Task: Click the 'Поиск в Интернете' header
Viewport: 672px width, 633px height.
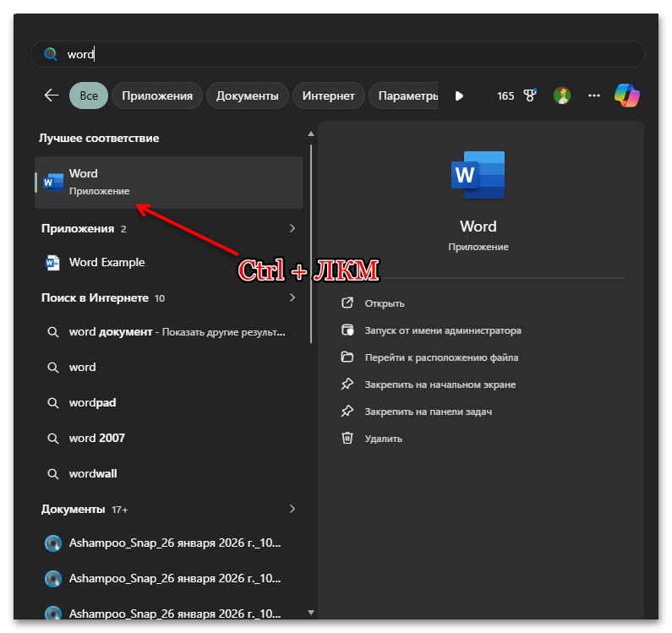Action: click(103, 297)
